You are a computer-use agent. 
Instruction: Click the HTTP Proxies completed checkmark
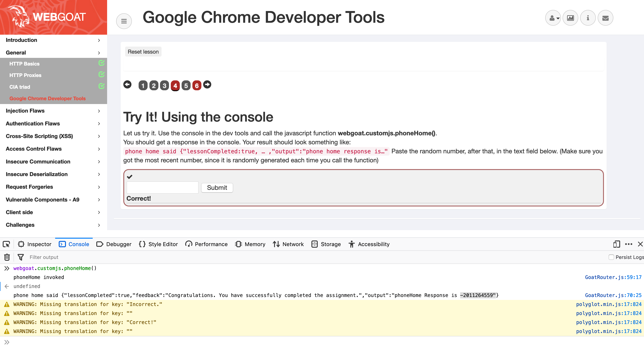pos(101,74)
